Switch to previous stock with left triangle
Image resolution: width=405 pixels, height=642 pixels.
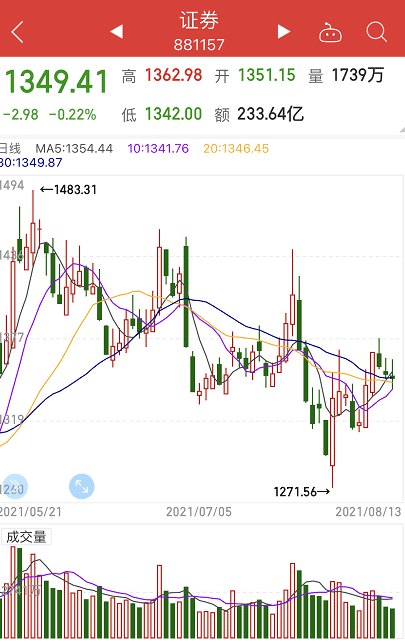[x=117, y=32]
